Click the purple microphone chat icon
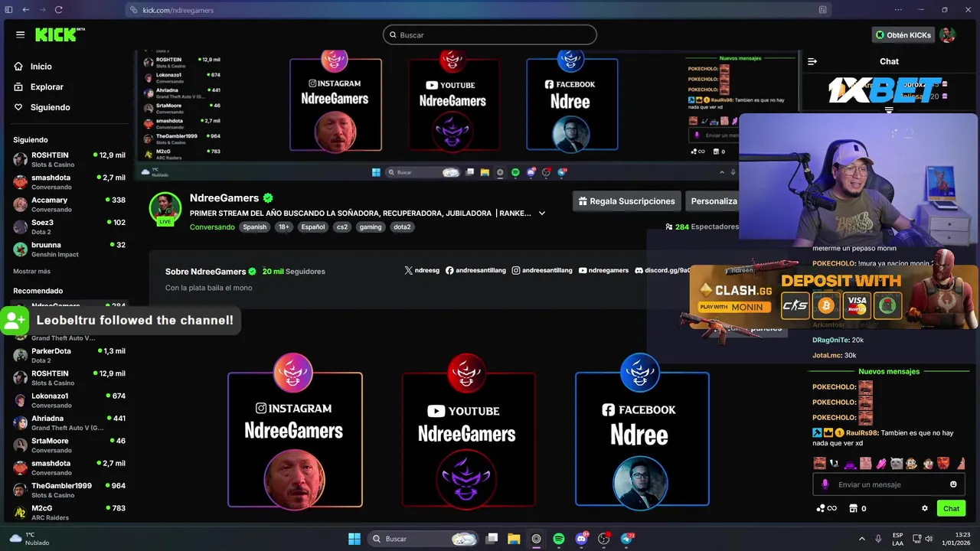 click(825, 484)
